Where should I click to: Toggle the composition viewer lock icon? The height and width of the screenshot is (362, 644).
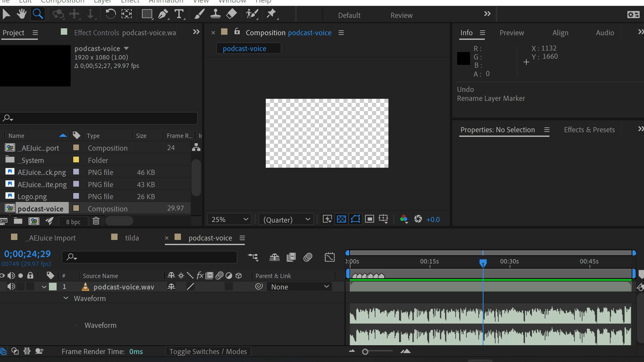pos(237,32)
